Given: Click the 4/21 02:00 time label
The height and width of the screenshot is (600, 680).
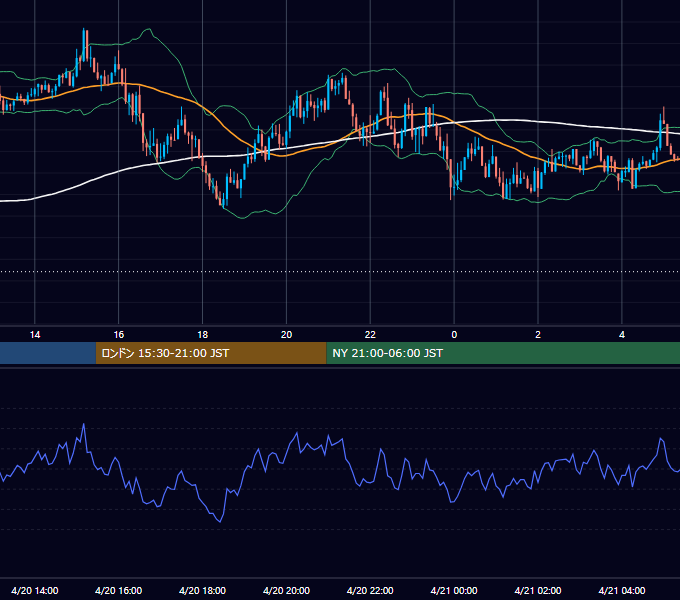Looking at the screenshot, I should (x=538, y=590).
